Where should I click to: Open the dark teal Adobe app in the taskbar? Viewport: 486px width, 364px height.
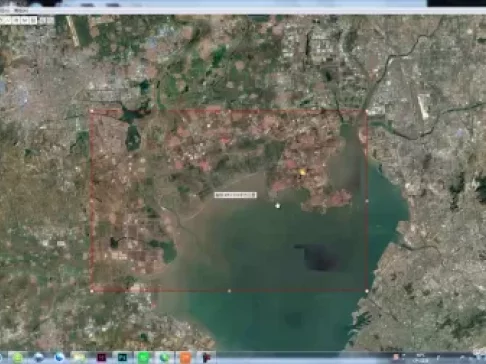(x=122, y=357)
